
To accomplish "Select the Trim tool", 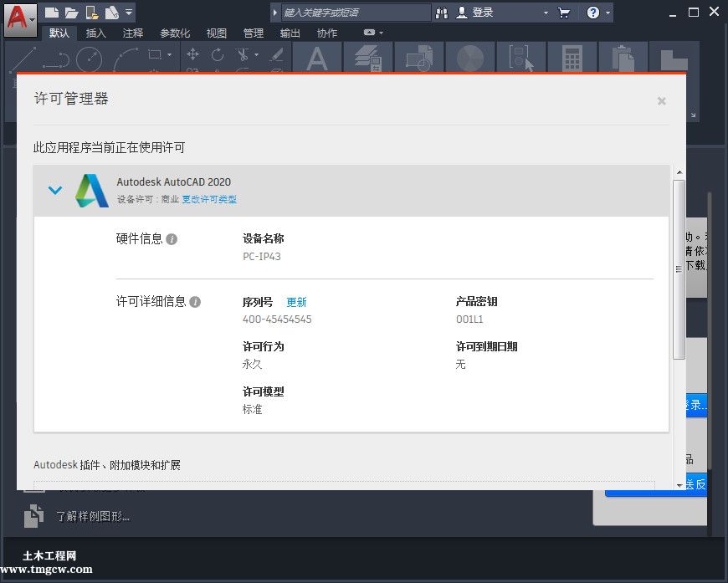I will coord(243,54).
